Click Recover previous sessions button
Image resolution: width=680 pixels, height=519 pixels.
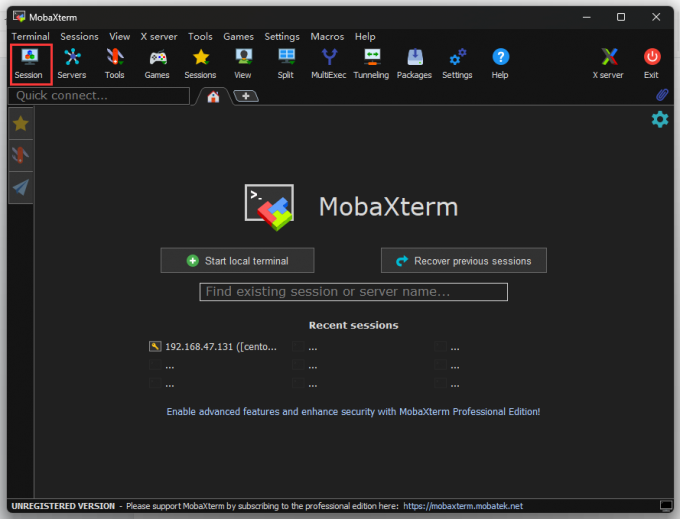tap(464, 261)
